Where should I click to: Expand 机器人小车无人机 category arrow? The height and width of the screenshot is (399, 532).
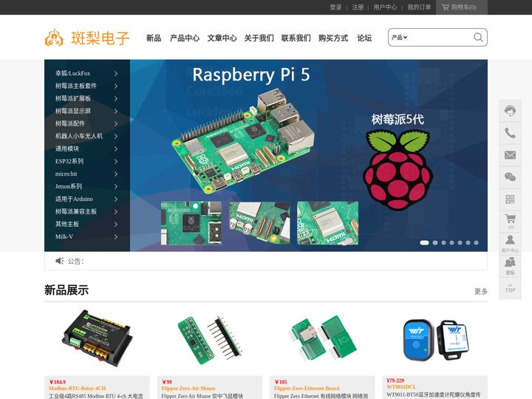click(116, 136)
